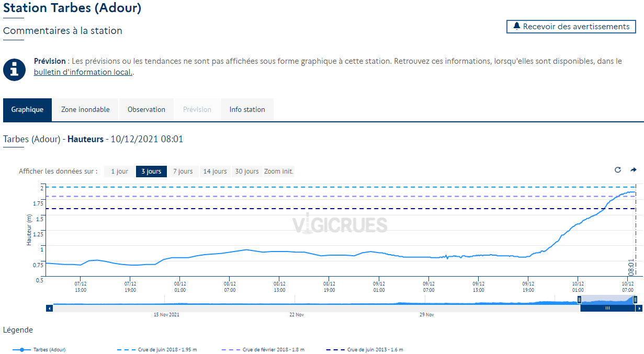The height and width of the screenshot is (354, 644).
Task: Click the left scroll arrow of the navigator
Action: pos(50,309)
